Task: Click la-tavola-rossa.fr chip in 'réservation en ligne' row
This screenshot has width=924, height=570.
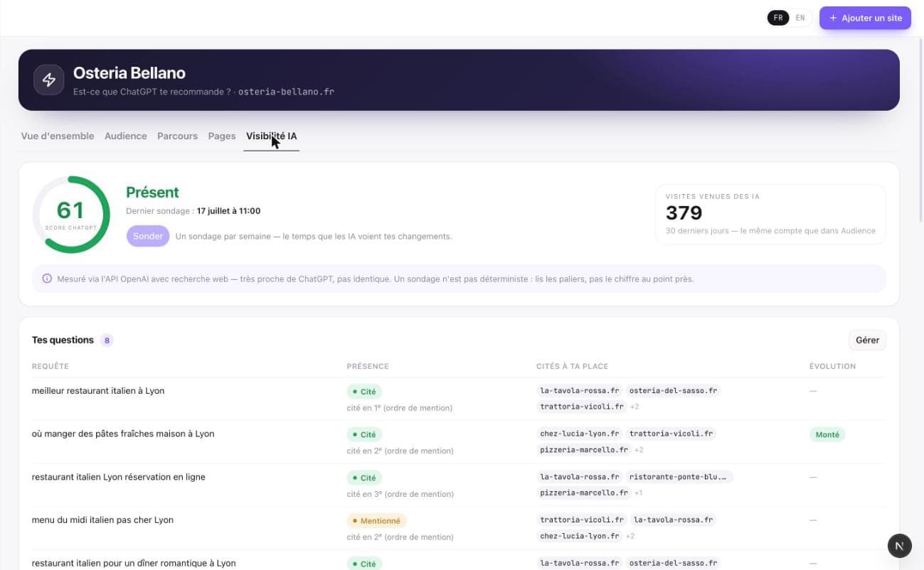Action: (x=580, y=477)
